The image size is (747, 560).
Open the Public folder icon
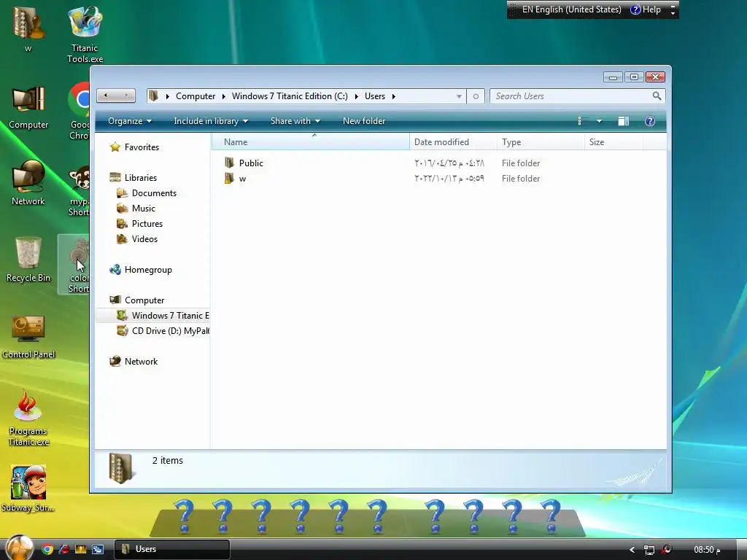(229, 163)
